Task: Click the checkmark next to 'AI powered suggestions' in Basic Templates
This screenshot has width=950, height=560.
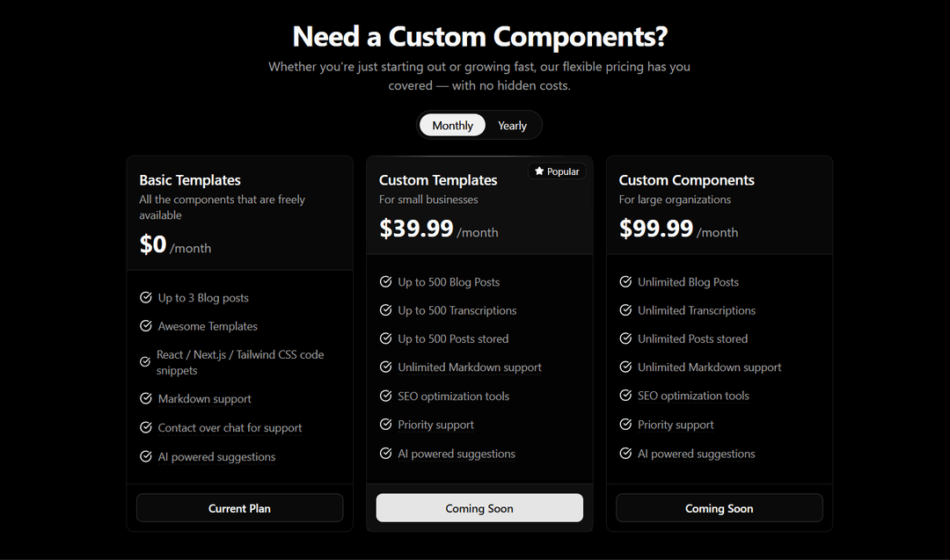Action: [145, 456]
